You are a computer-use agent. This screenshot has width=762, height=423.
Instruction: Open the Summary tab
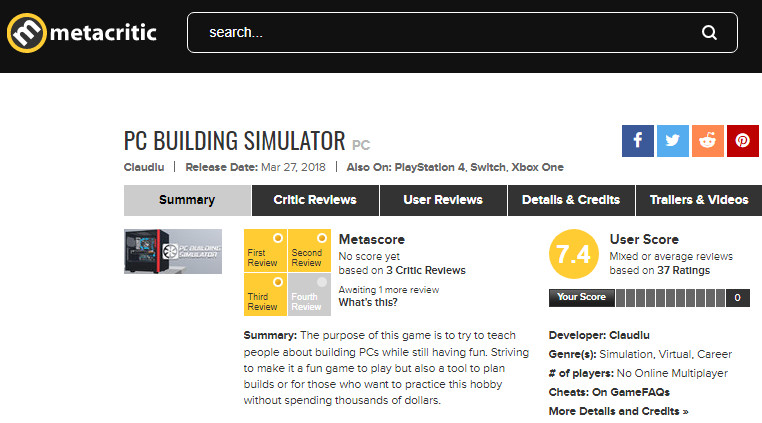click(x=187, y=200)
